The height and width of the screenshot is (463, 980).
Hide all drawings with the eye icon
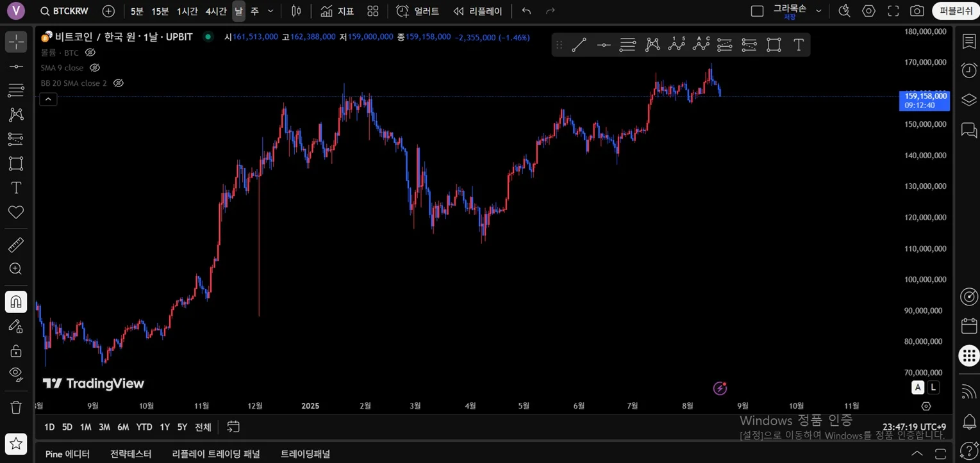point(16,373)
